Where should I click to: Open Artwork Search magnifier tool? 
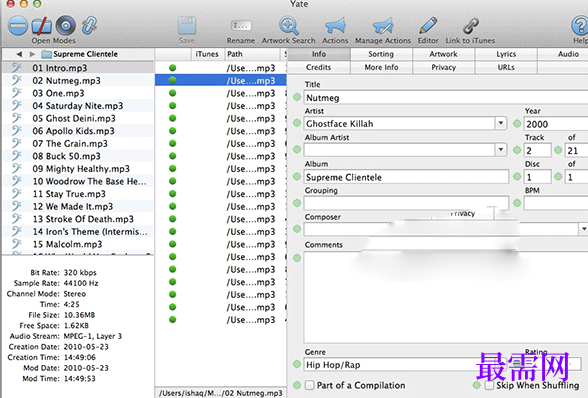click(288, 26)
